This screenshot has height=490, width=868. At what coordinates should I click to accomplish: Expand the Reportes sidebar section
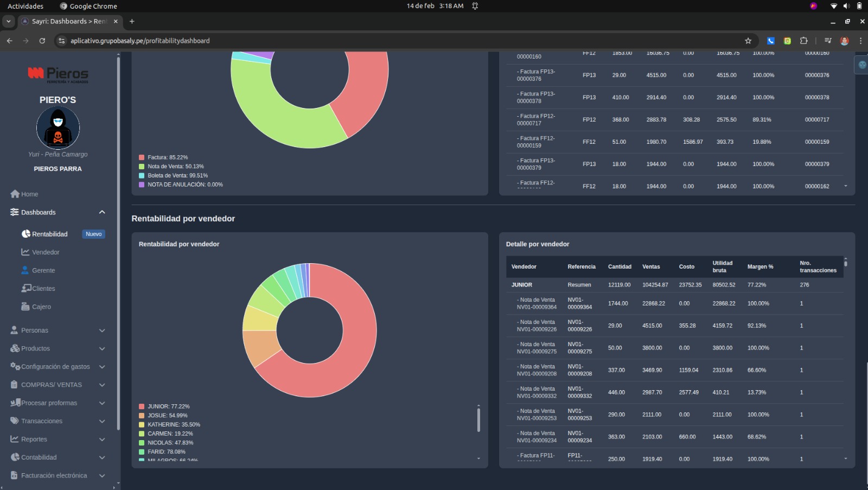pyautogui.click(x=101, y=440)
